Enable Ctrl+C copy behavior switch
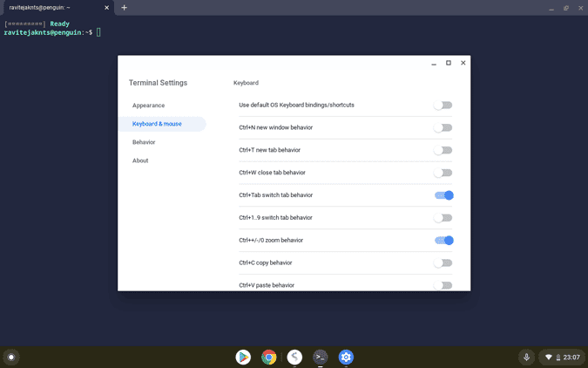The height and width of the screenshot is (368, 588). pyautogui.click(x=443, y=263)
